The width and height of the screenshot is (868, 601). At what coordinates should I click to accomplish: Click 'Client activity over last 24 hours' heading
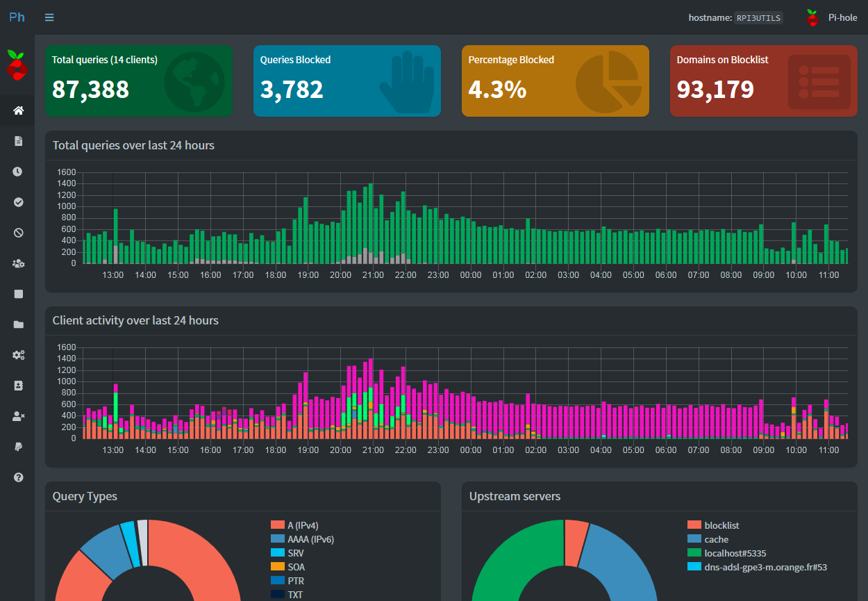(x=135, y=320)
